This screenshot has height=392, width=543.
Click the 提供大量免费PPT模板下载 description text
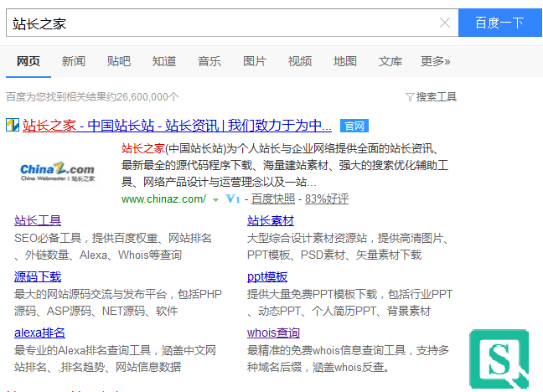click(350, 302)
